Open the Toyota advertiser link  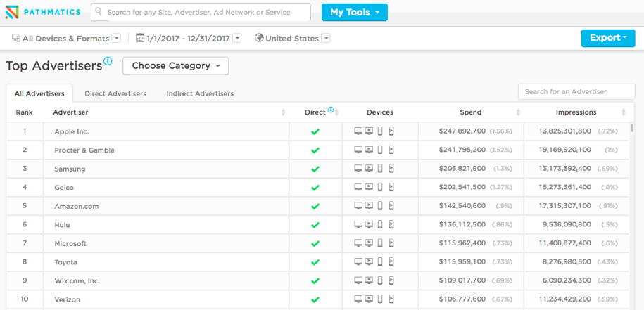[x=65, y=262]
